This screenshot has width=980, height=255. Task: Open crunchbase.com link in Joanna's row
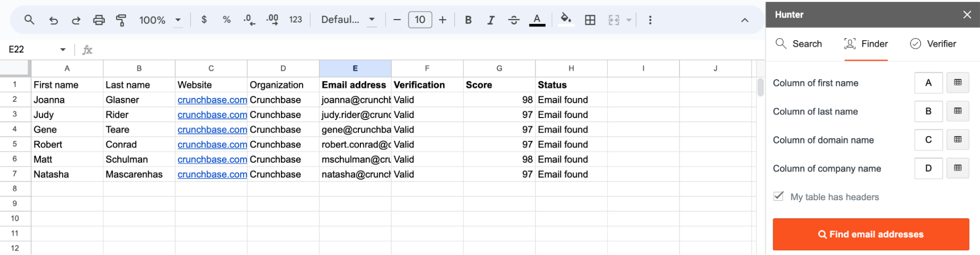[x=212, y=100]
